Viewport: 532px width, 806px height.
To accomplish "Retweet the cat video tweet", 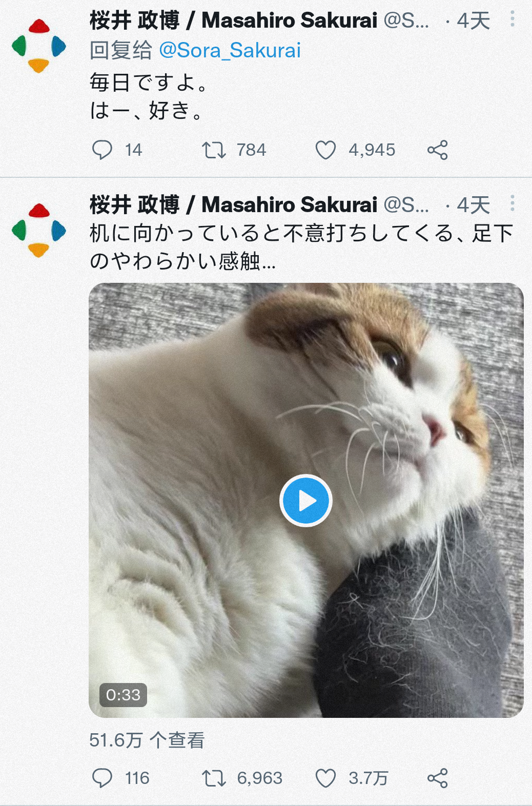I will tap(214, 778).
